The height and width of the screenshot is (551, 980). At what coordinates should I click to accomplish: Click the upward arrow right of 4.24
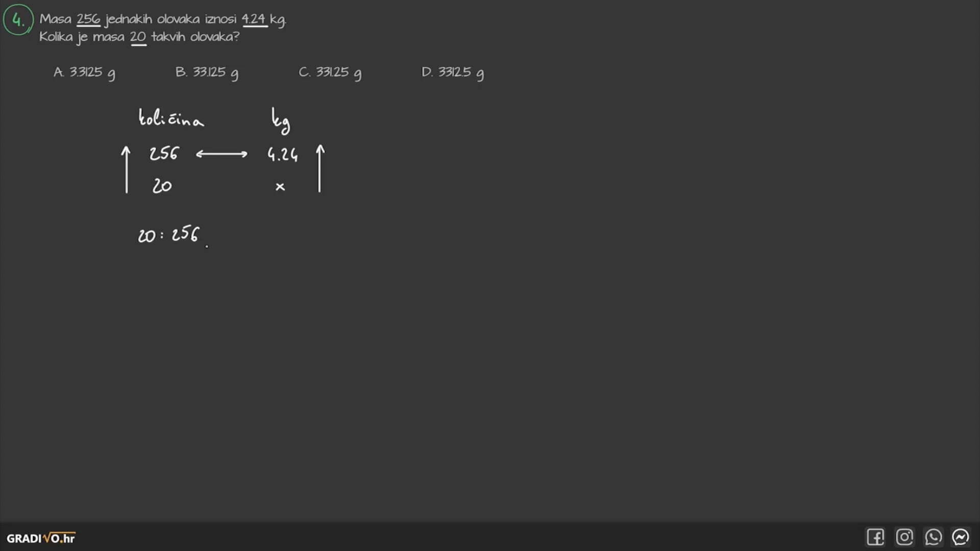[x=320, y=168]
